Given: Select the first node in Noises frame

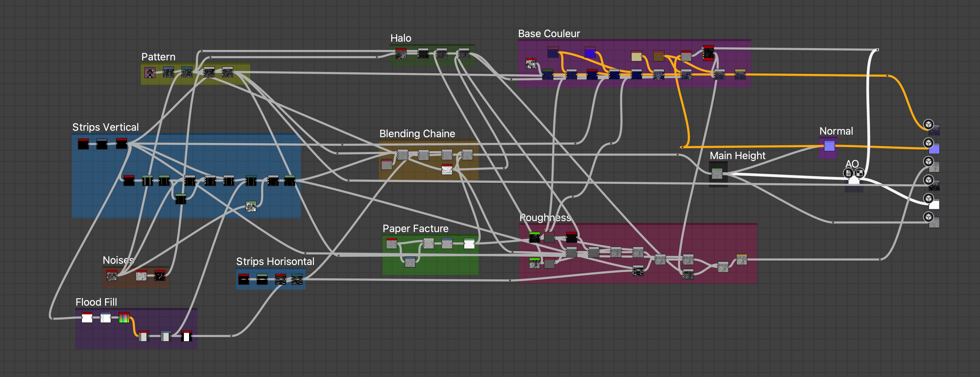Looking at the screenshot, I should [112, 276].
